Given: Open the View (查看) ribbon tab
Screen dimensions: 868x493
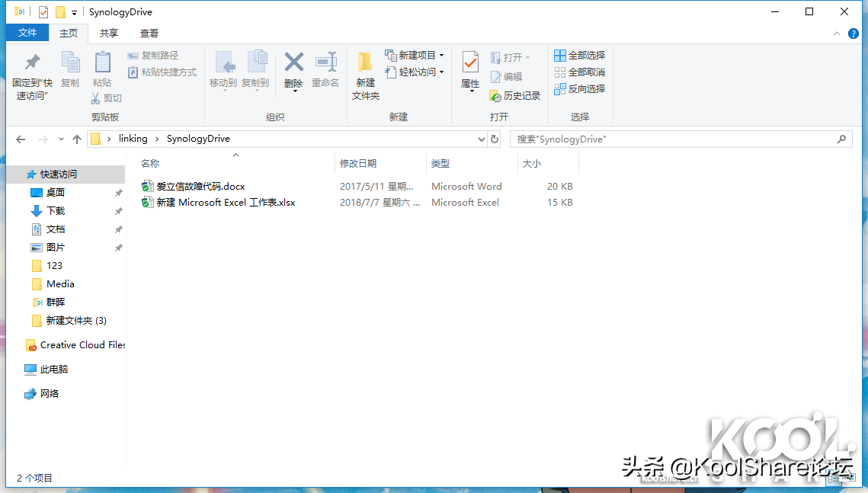Looking at the screenshot, I should pyautogui.click(x=149, y=34).
